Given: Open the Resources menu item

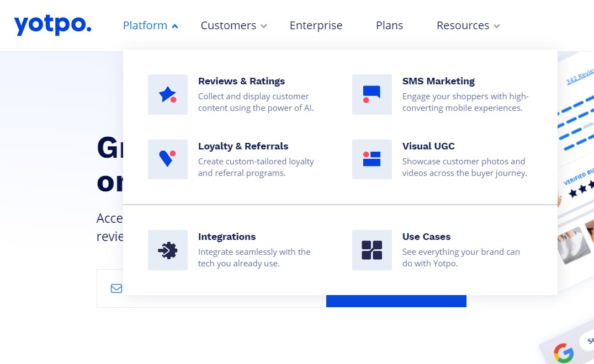Looking at the screenshot, I should click(463, 25).
